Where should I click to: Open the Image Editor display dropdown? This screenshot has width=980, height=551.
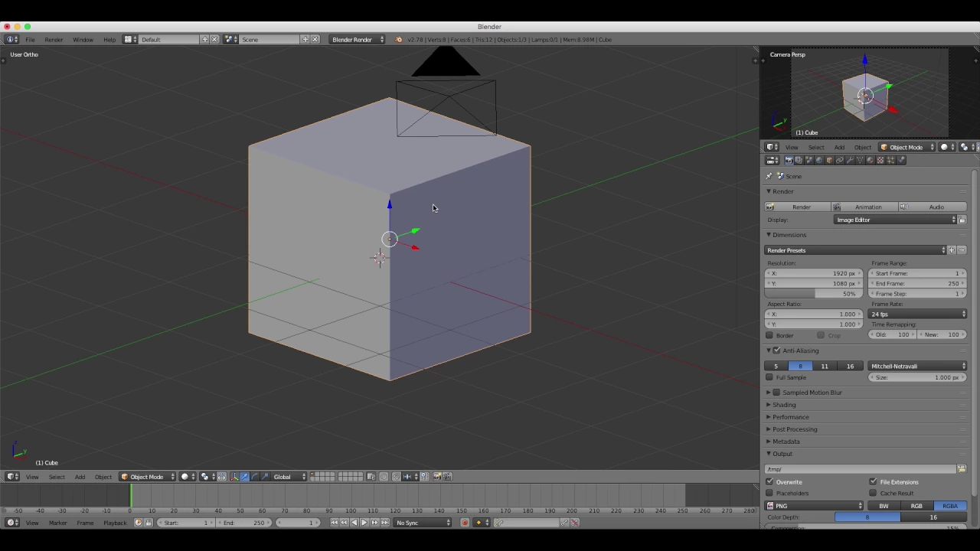click(x=896, y=220)
